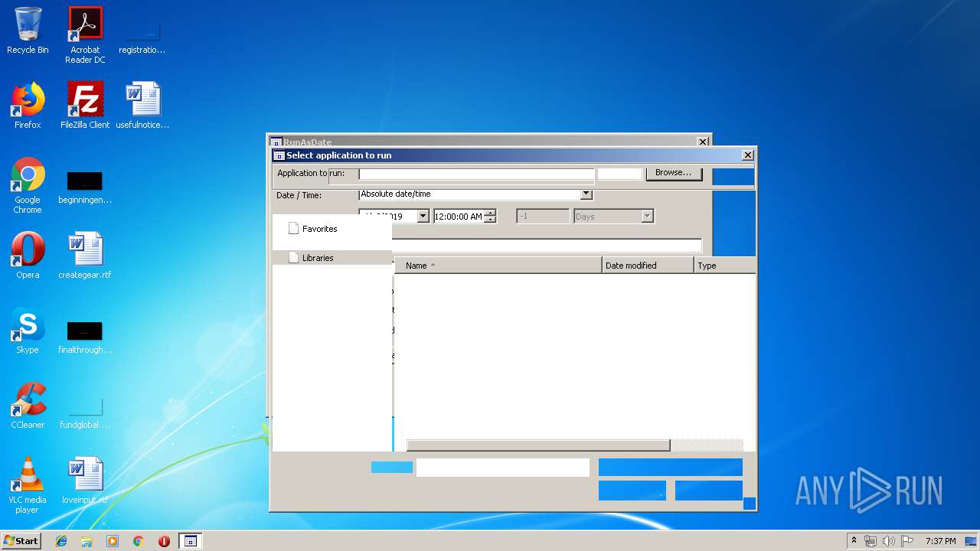
Task: Open the Absolute date/time dropdown
Action: pyautogui.click(x=586, y=194)
